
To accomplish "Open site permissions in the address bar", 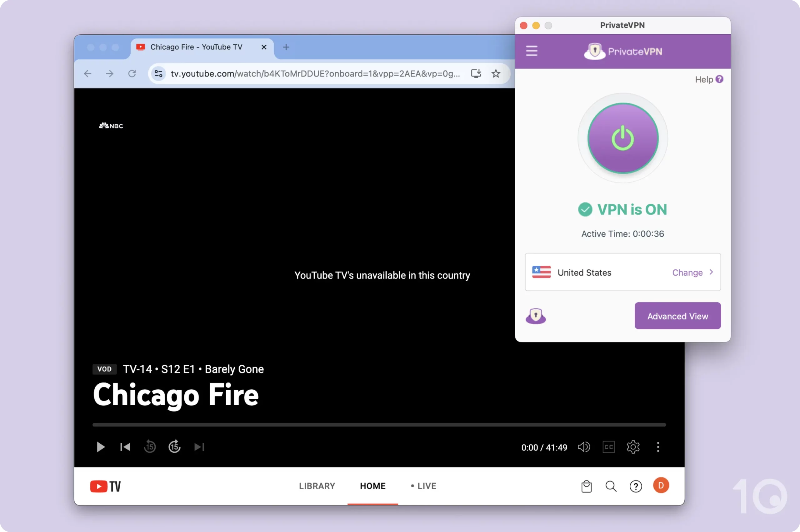I will pyautogui.click(x=158, y=73).
